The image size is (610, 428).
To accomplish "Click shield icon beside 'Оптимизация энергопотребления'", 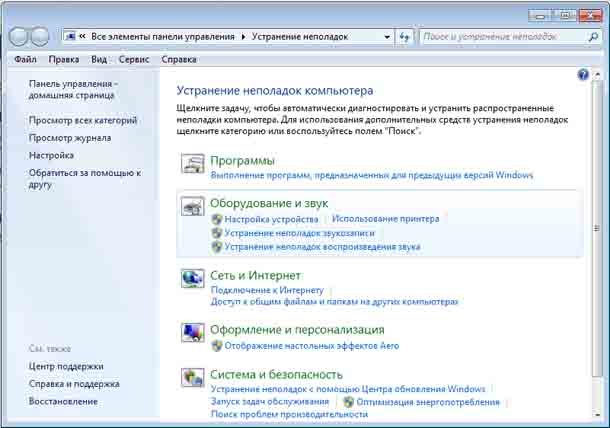I will (x=349, y=402).
